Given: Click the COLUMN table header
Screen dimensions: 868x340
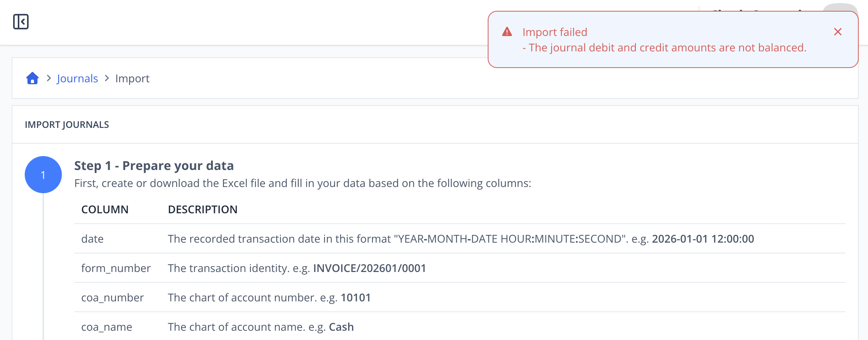Looking at the screenshot, I should [105, 209].
